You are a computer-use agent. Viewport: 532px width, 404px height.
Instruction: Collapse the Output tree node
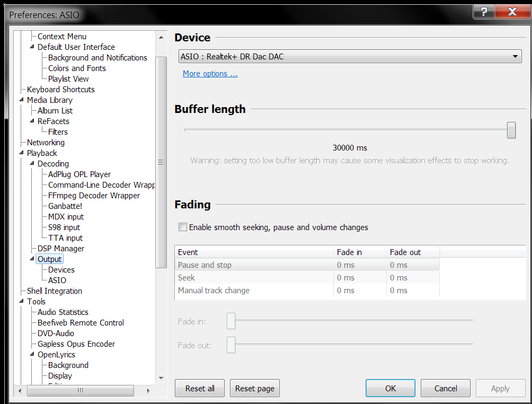click(x=33, y=259)
